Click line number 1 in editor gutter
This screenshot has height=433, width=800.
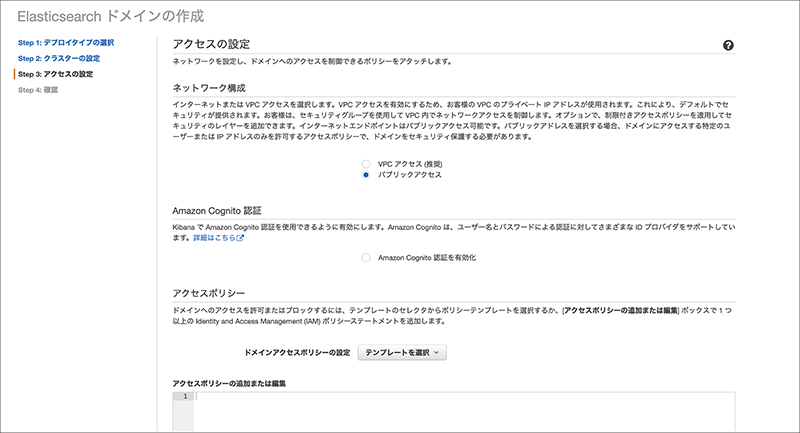184,397
